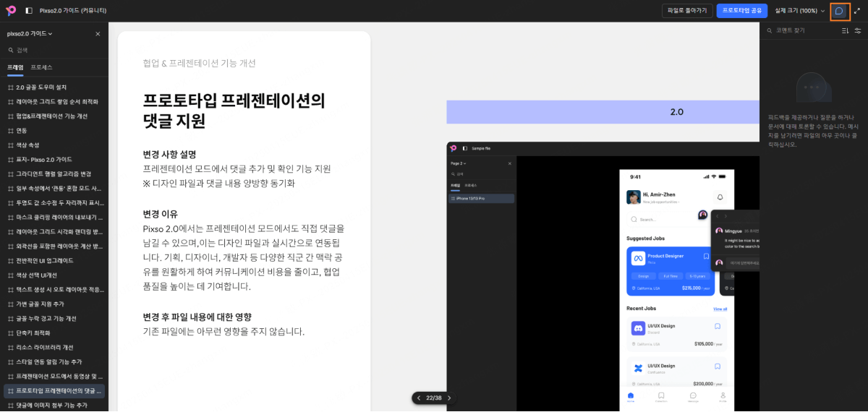
Task: Select frame 리소스 라이브러리 개선
Action: pos(54,347)
